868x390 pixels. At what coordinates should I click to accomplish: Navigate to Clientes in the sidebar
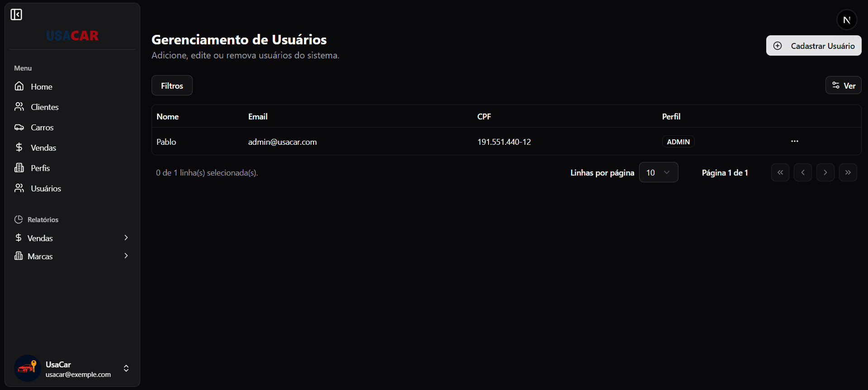(44, 107)
